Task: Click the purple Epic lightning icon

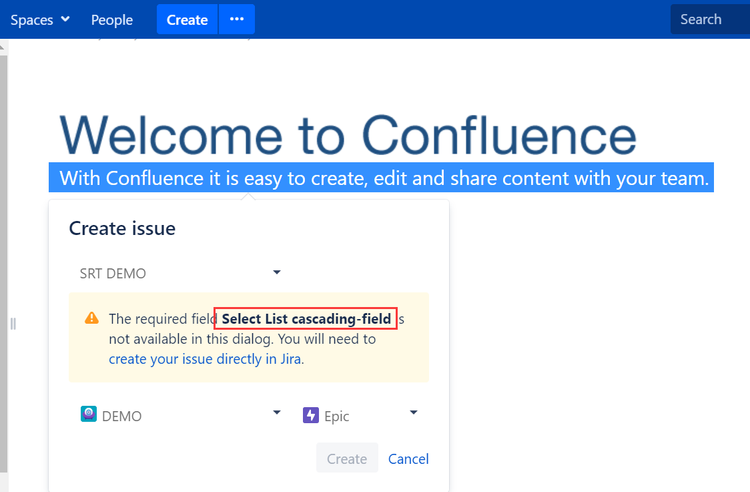Action: [311, 415]
